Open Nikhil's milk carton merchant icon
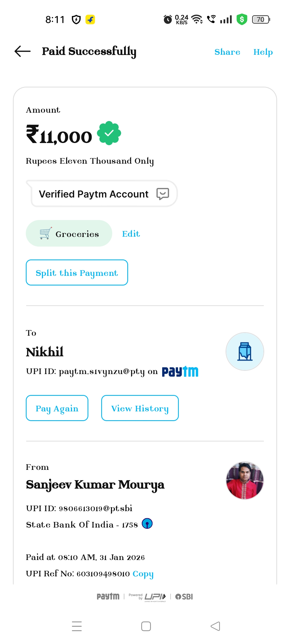The height and width of the screenshot is (644, 290). [x=245, y=352]
